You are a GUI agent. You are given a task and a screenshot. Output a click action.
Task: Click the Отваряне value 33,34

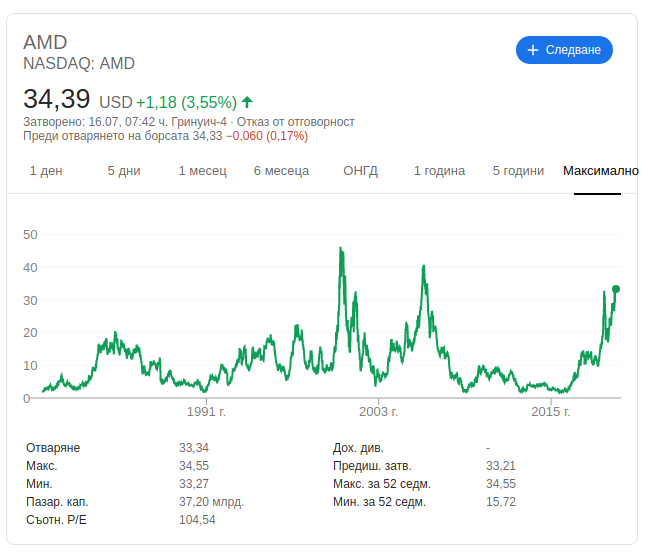click(194, 448)
